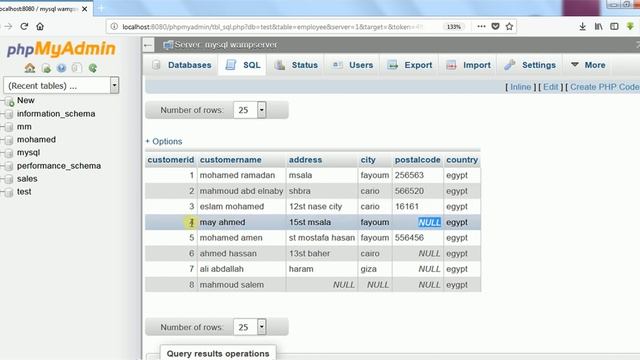This screenshot has height=360, width=640.
Task: Go to the browser home page
Action: click(40, 27)
